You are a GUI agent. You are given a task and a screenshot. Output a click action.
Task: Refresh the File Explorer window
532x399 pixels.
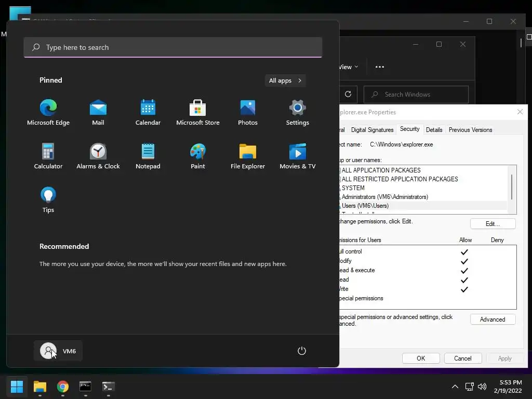coord(348,95)
